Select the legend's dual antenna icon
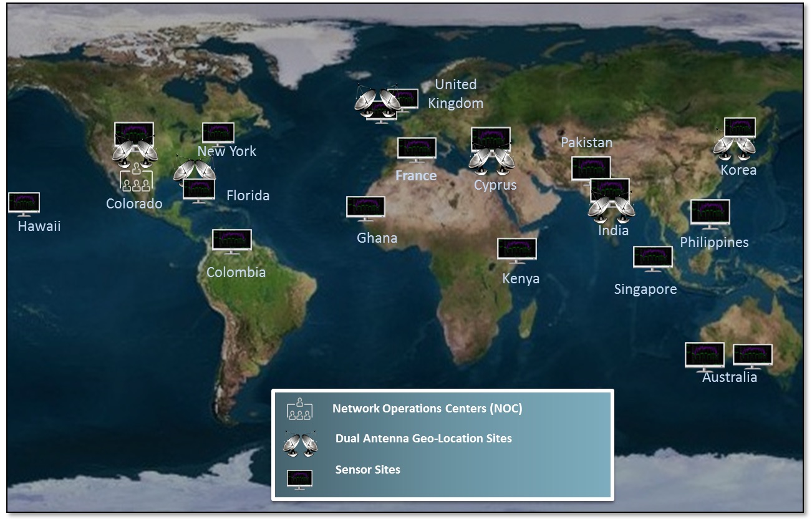Image resolution: width=812 pixels, height=521 pixels. click(x=300, y=442)
